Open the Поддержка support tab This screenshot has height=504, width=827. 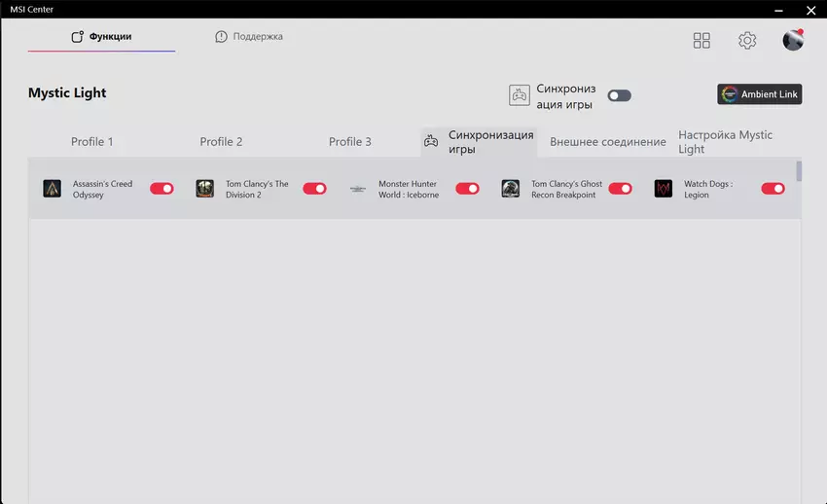tap(249, 37)
